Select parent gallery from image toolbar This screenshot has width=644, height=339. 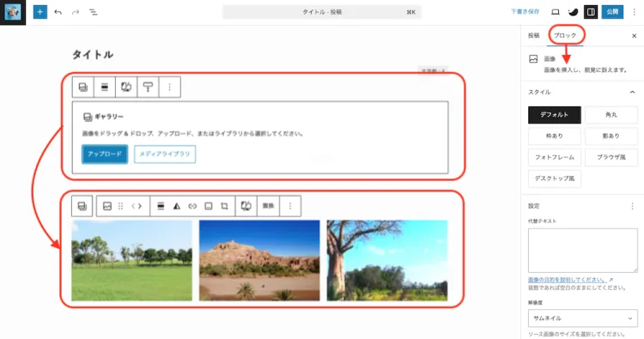[x=82, y=206]
